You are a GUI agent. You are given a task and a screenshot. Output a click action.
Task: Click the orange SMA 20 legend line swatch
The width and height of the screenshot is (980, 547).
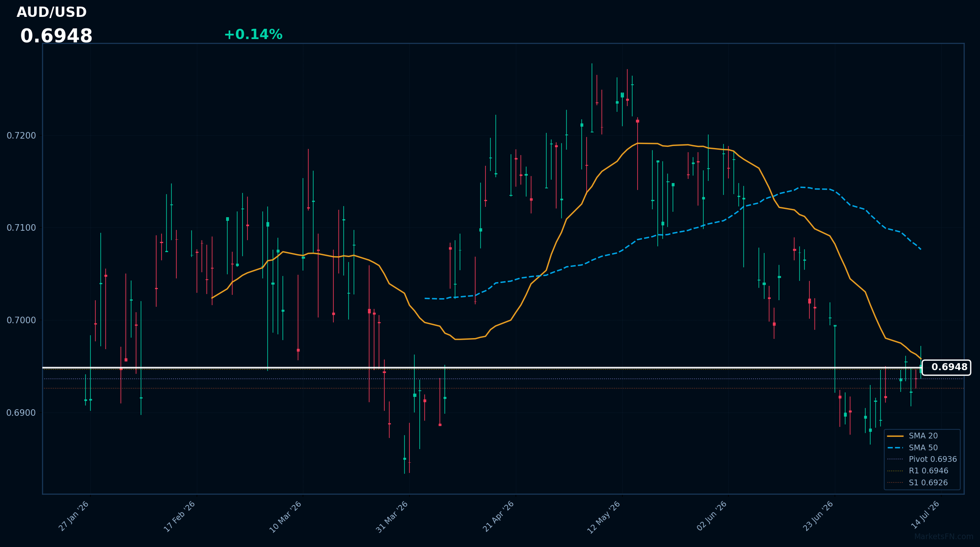click(x=895, y=436)
